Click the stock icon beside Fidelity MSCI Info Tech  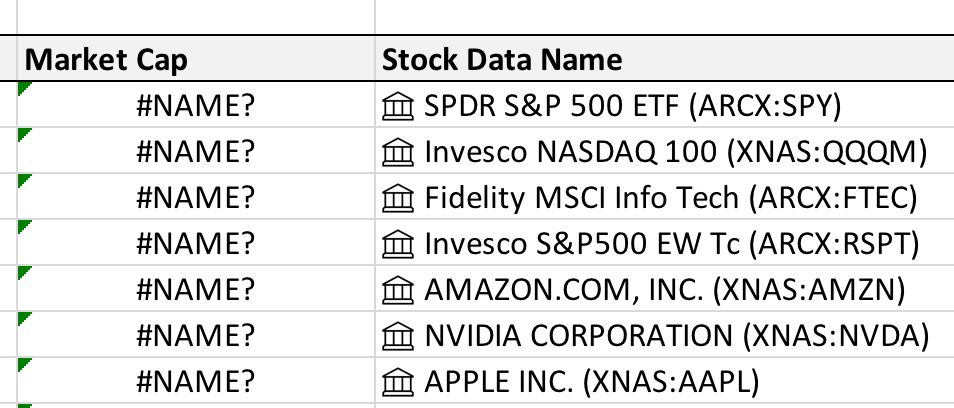[398, 198]
